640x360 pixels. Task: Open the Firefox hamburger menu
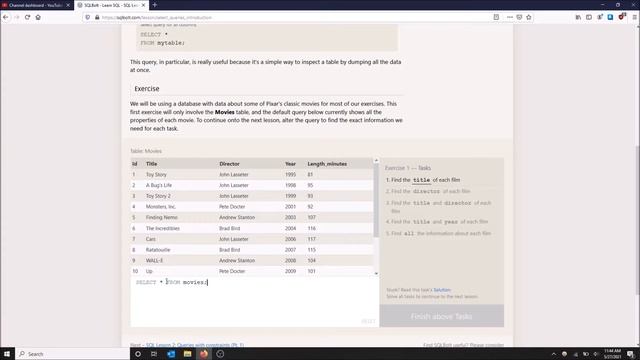click(634, 17)
